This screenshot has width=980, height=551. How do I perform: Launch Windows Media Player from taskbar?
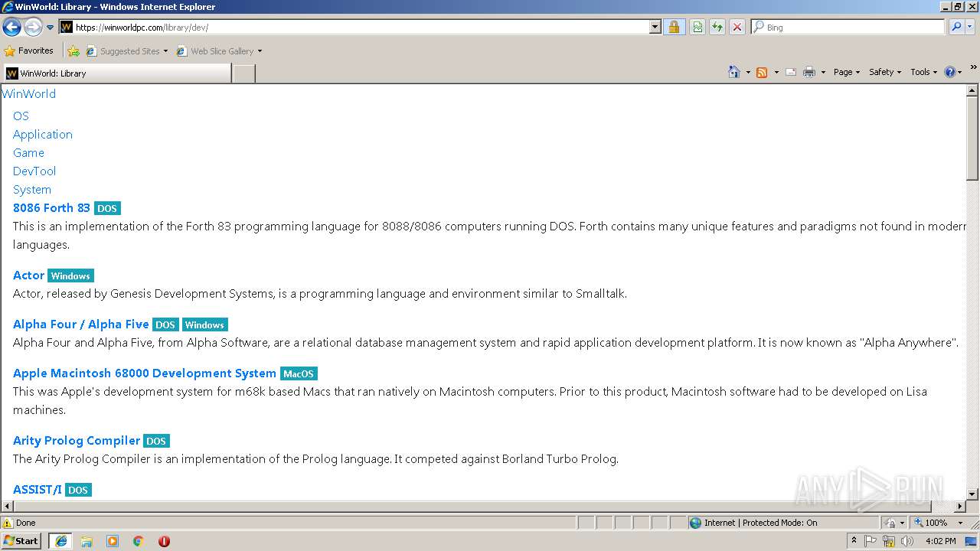113,541
